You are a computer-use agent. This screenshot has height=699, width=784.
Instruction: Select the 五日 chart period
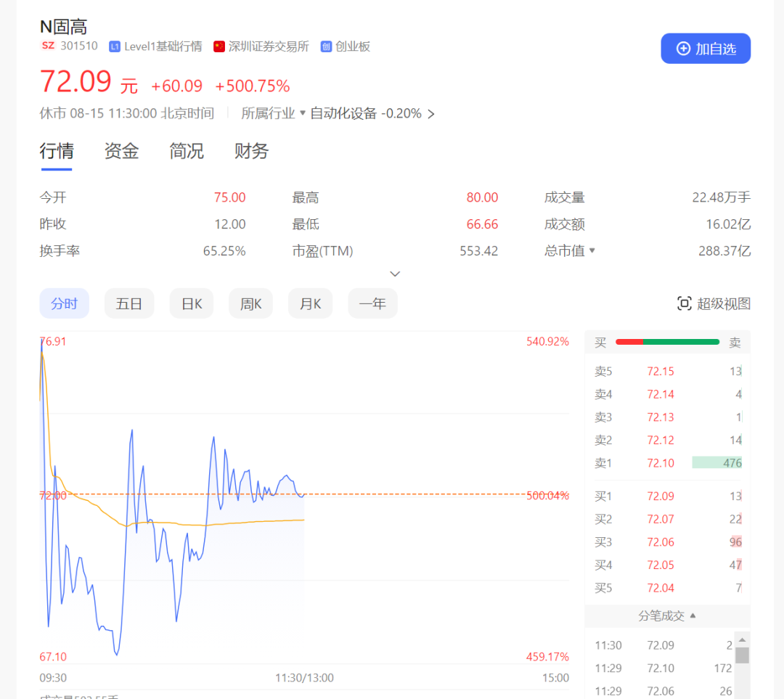tap(129, 303)
